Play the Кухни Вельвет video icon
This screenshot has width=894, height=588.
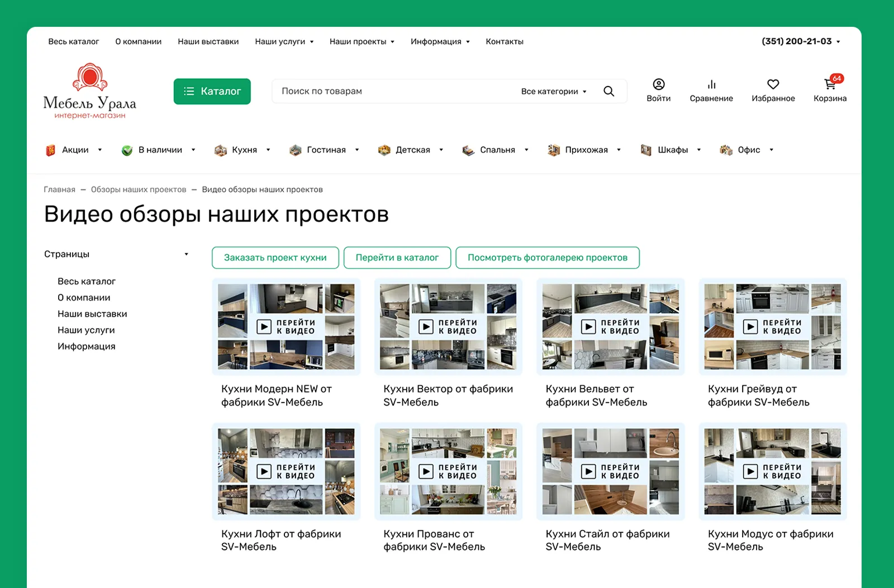tap(588, 327)
